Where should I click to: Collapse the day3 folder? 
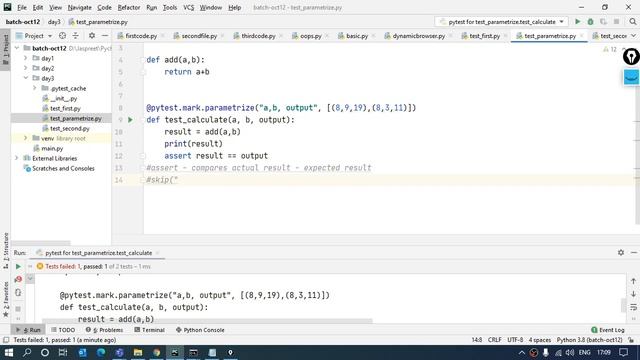click(26, 78)
